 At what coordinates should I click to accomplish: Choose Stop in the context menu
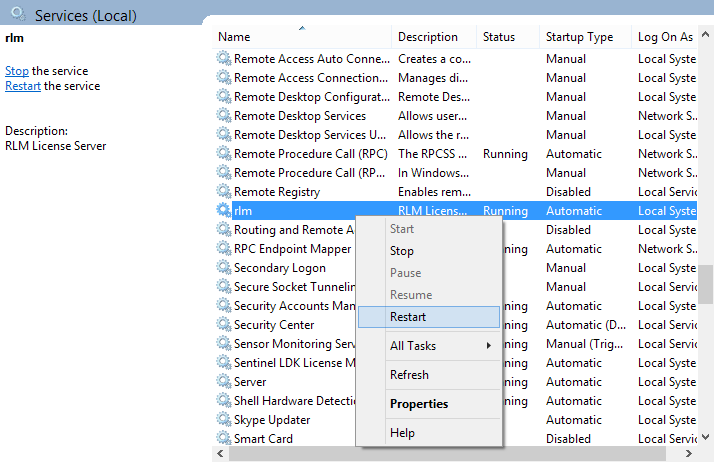[x=402, y=251]
